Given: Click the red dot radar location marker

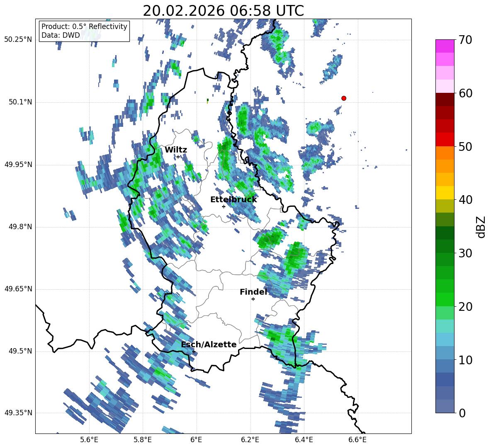Looking at the screenshot, I should tap(344, 98).
